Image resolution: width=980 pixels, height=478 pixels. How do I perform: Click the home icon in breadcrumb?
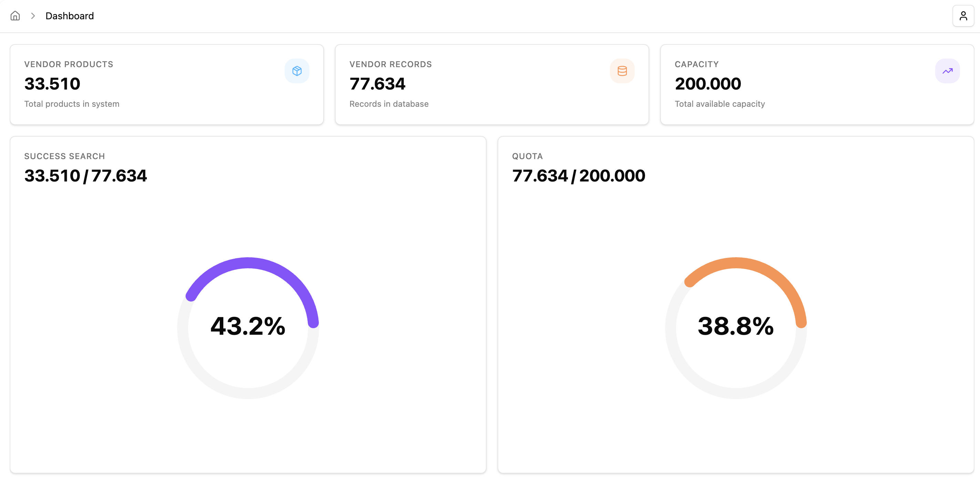pyautogui.click(x=15, y=16)
